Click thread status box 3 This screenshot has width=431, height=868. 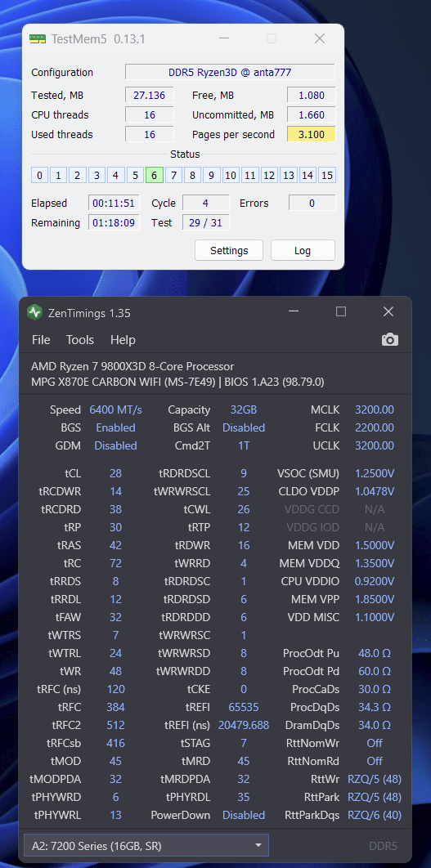(97, 176)
